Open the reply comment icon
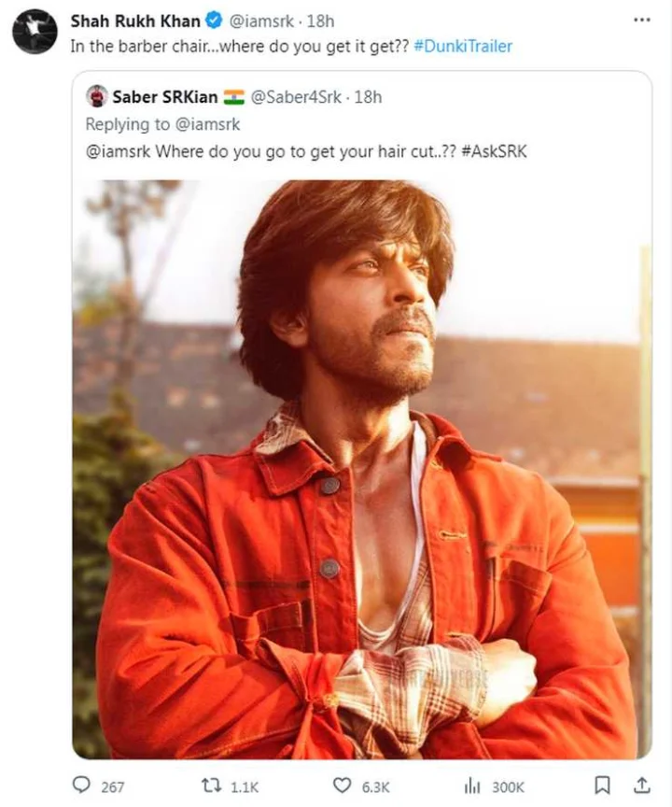 pyautogui.click(x=80, y=786)
